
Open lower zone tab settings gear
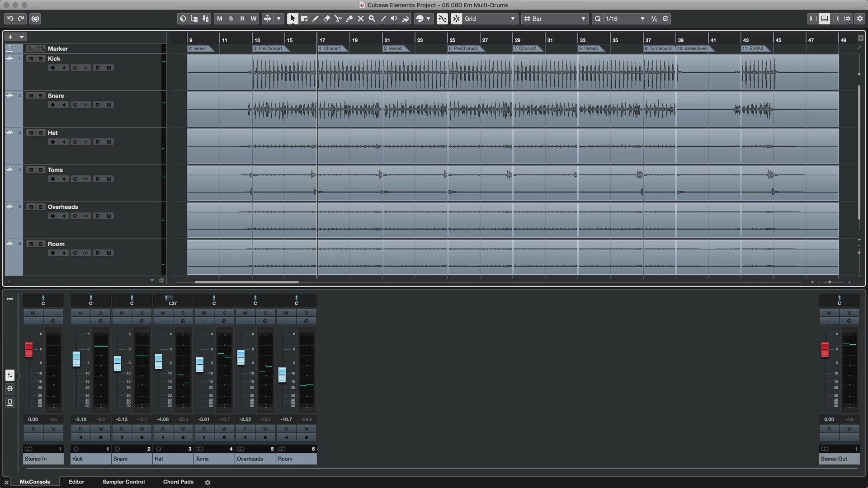coord(208,483)
